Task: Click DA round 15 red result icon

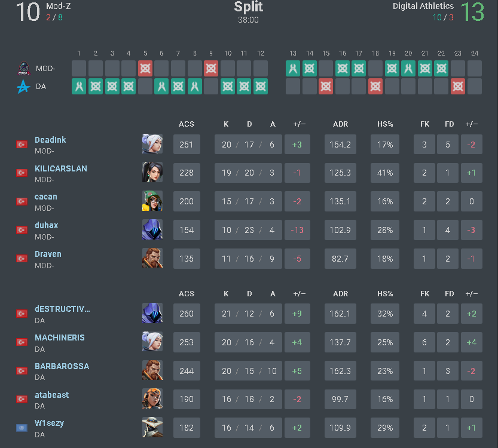Action: click(326, 86)
